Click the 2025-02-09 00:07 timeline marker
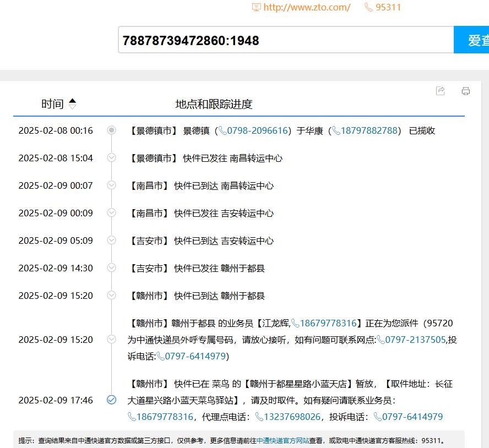This screenshot has height=448, width=489. click(x=111, y=185)
